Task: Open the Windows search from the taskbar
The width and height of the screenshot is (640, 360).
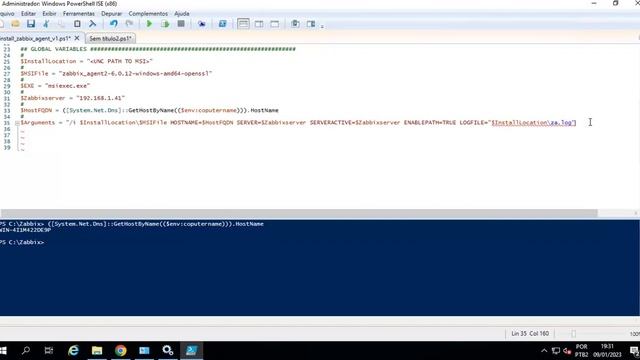Action: pyautogui.click(x=26, y=351)
